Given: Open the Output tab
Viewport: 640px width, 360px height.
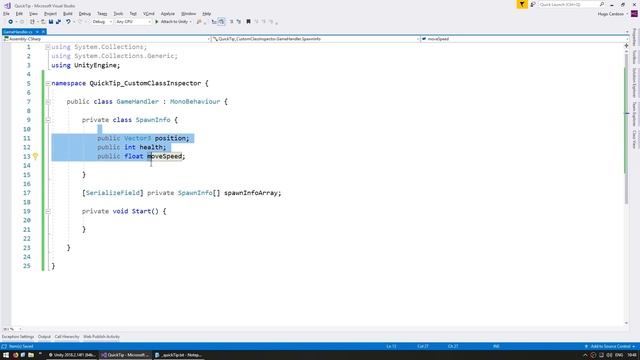Looking at the screenshot, I should [x=44, y=337].
